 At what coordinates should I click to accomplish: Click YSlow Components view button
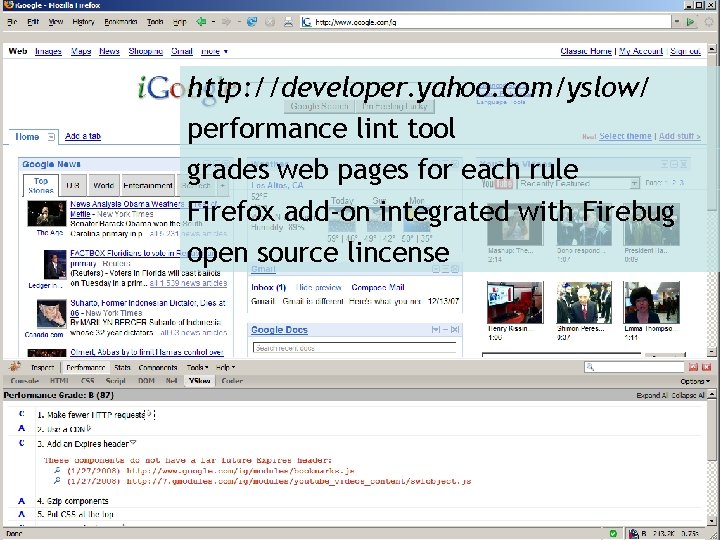[x=158, y=367]
